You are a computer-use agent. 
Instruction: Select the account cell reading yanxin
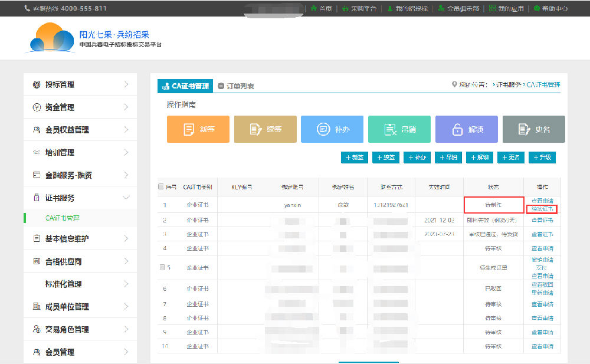pos(293,205)
